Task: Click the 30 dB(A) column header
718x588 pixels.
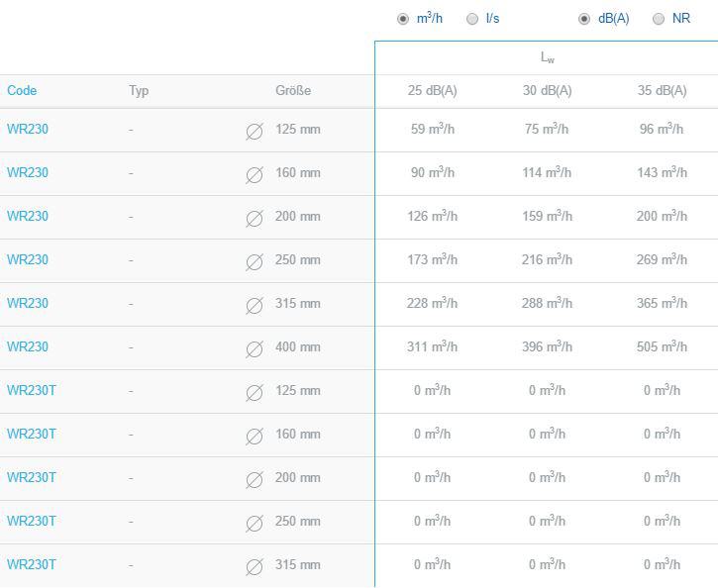Action: [x=548, y=90]
